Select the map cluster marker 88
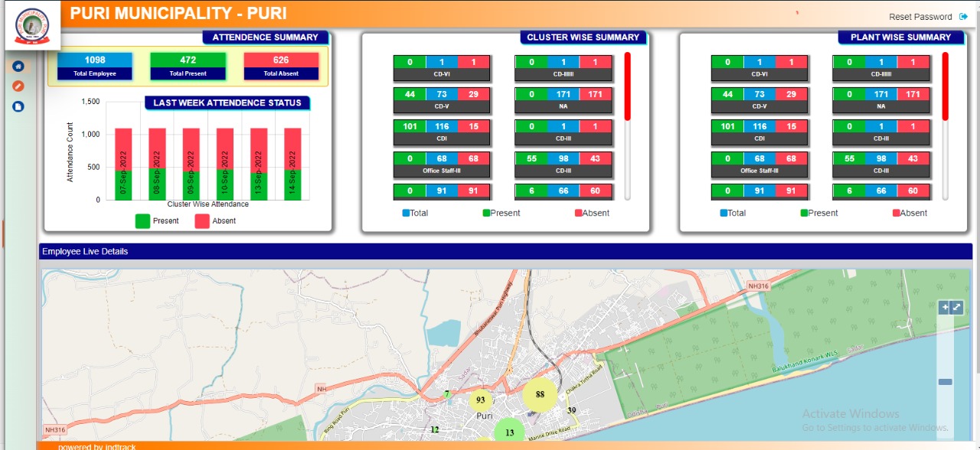The image size is (980, 450). click(540, 395)
